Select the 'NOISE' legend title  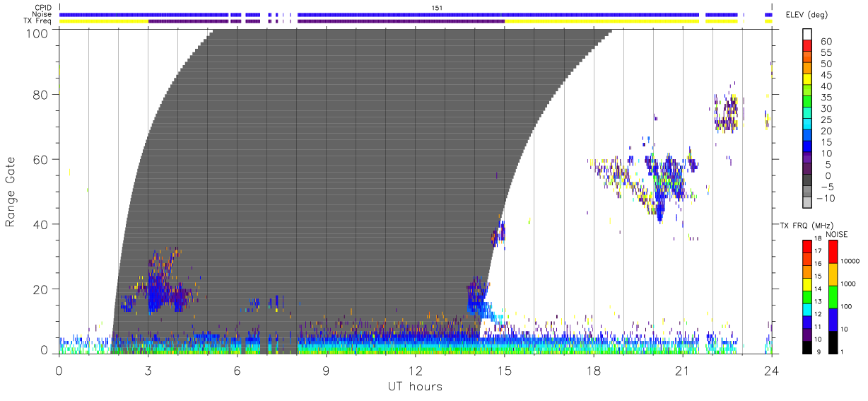(x=835, y=234)
